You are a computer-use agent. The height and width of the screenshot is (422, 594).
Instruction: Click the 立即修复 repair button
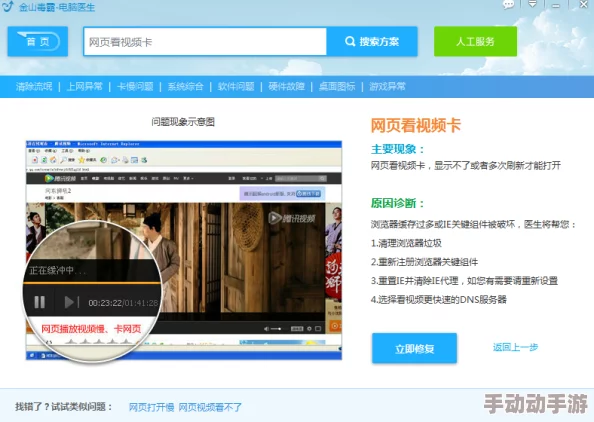(x=414, y=349)
